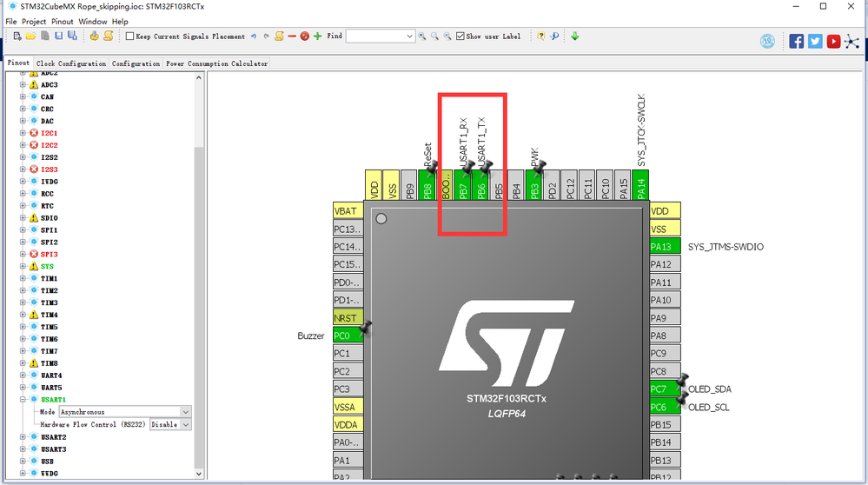Click pin PB6 on the chip
The width and height of the screenshot is (868, 485).
[x=481, y=185]
